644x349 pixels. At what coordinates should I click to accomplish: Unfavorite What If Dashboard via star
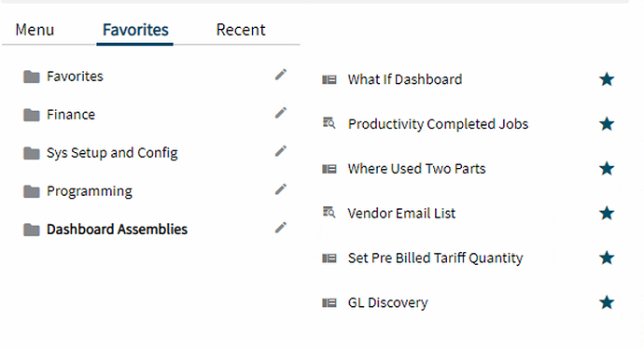(x=607, y=79)
